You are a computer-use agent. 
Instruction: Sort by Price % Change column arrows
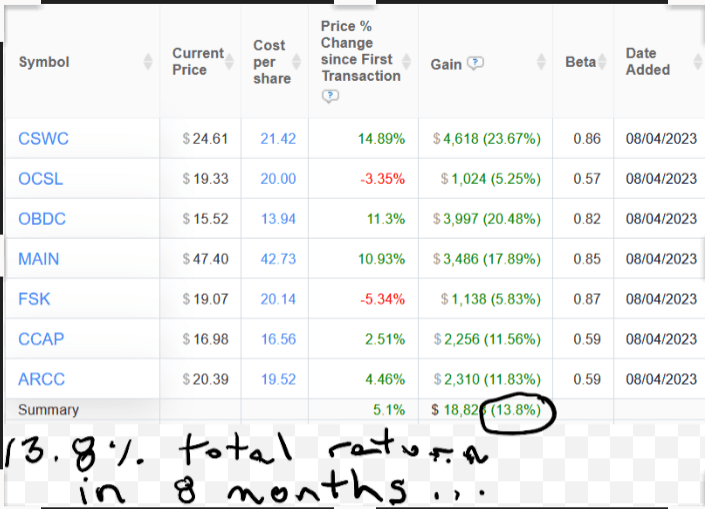[x=408, y=62]
